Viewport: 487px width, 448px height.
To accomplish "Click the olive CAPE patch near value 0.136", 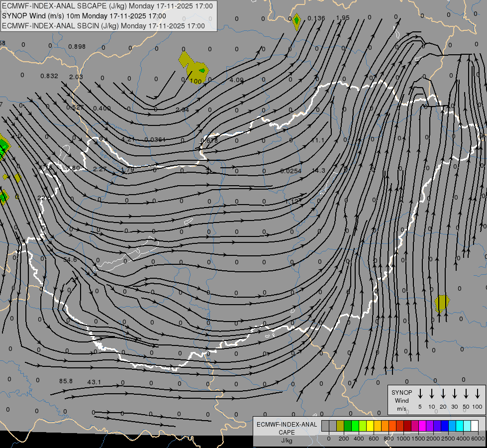I will click(x=296, y=21).
